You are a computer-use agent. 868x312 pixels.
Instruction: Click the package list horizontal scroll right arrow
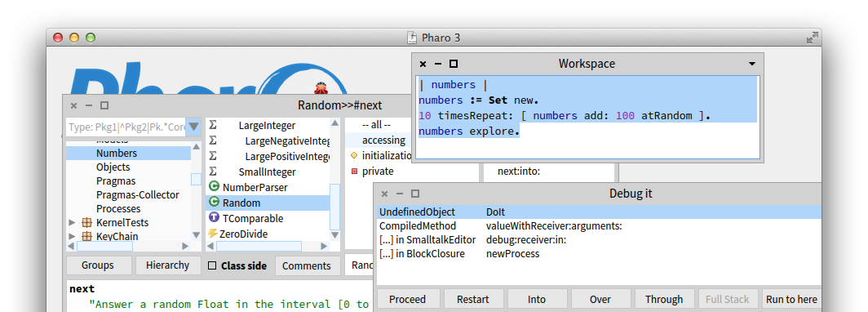(x=185, y=246)
